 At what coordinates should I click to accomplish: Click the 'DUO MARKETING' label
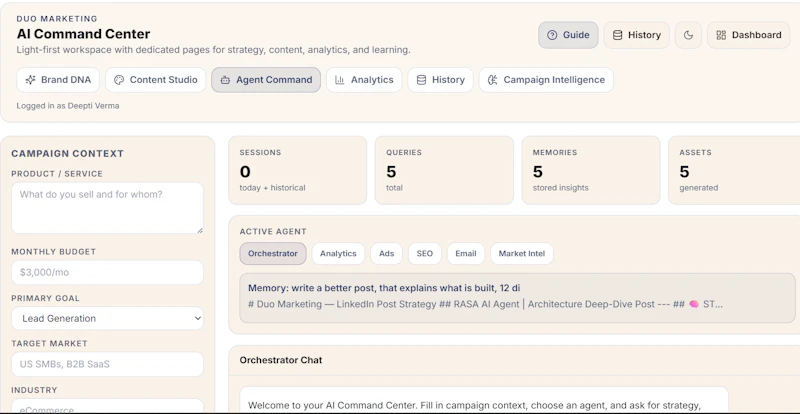point(57,19)
